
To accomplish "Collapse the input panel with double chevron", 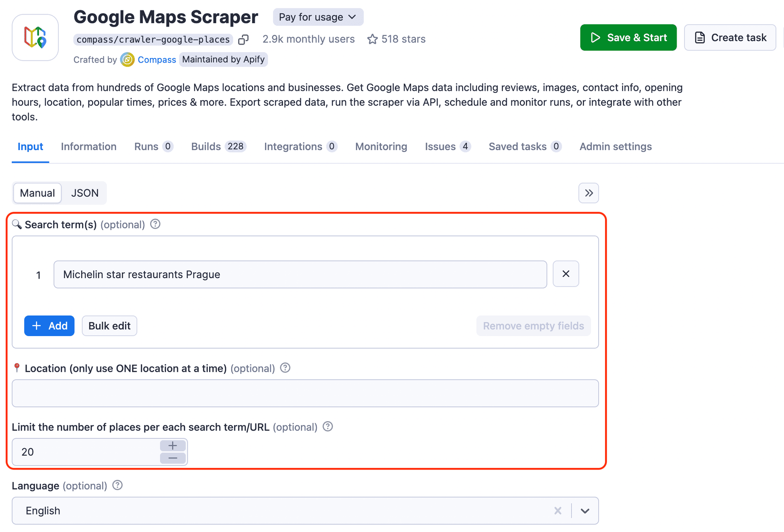I will [x=588, y=193].
